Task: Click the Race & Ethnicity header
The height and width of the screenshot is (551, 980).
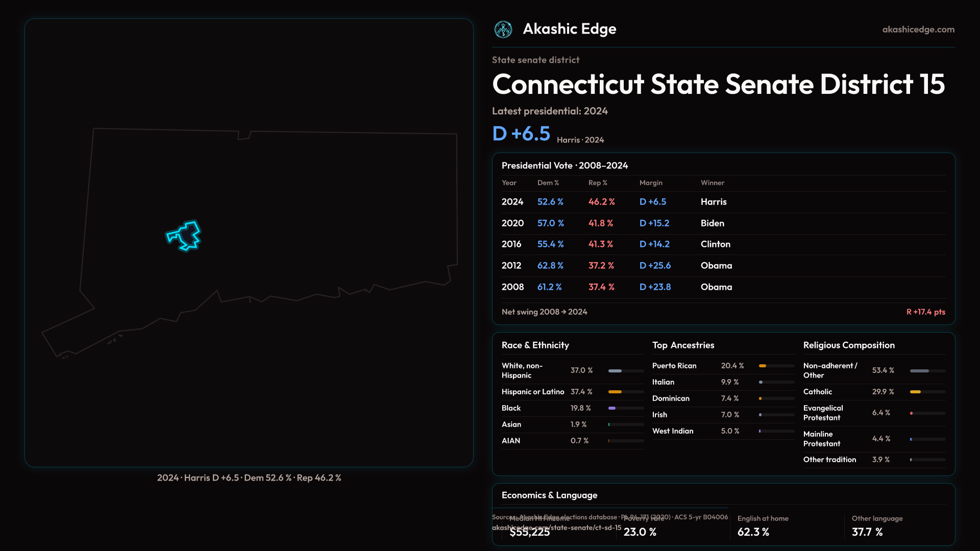Action: (x=535, y=345)
